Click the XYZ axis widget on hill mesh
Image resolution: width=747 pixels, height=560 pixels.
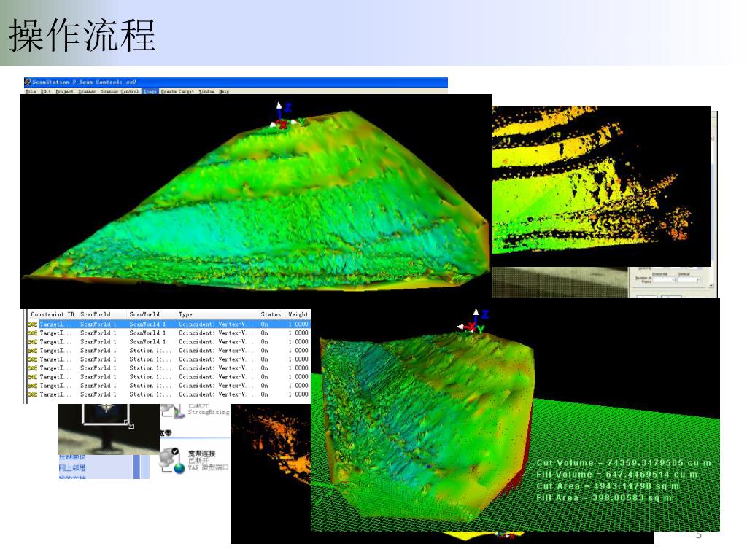[286, 116]
